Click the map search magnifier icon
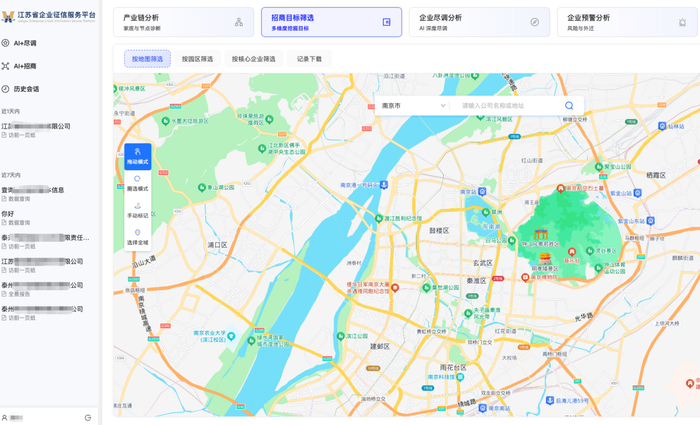The image size is (700, 425). [x=569, y=105]
